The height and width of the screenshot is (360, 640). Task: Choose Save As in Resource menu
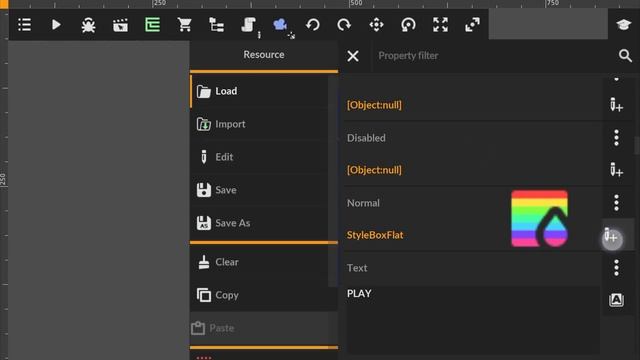[260, 223]
